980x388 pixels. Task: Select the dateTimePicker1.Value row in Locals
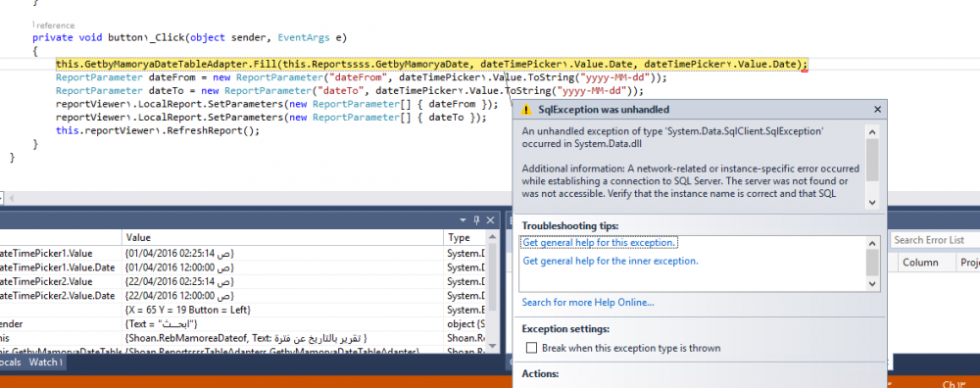coord(242,254)
